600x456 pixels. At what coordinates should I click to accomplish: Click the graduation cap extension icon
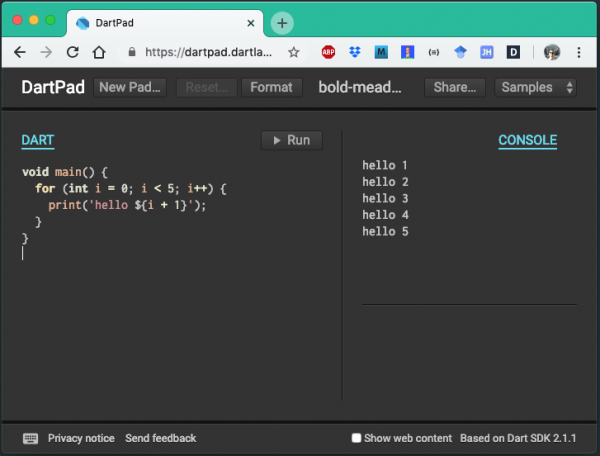pyautogui.click(x=460, y=52)
